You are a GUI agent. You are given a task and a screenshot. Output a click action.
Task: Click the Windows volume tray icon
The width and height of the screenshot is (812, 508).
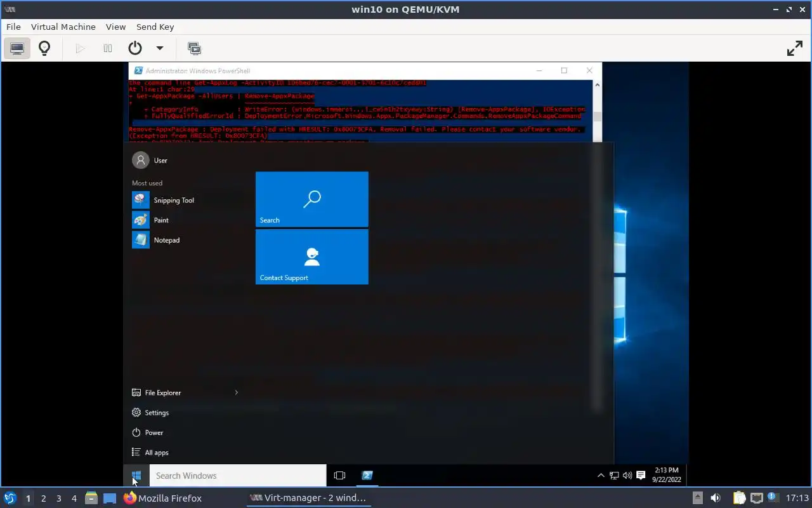(x=627, y=475)
